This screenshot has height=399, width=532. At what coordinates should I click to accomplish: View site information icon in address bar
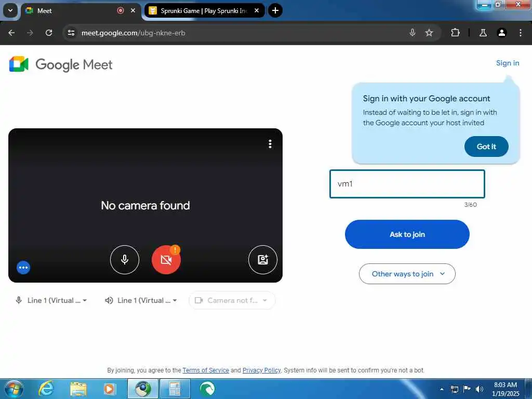point(71,33)
